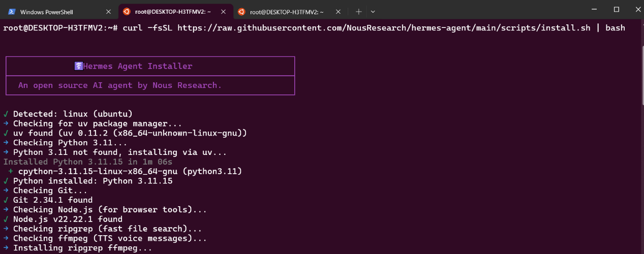Viewport: 644px width, 254px height.
Task: Click the 'Git 2.34.1 found' line
Action: click(48, 200)
